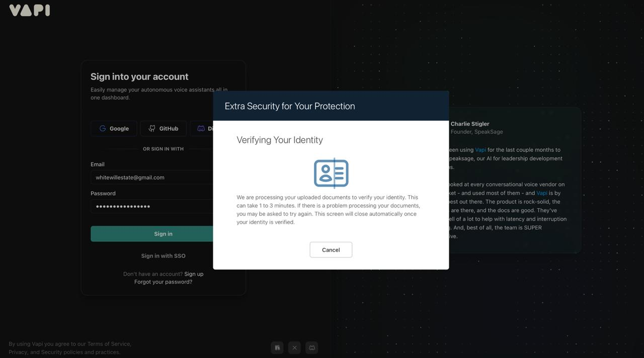Open the docs book icon in footer
The height and width of the screenshot is (358, 644).
(277, 347)
